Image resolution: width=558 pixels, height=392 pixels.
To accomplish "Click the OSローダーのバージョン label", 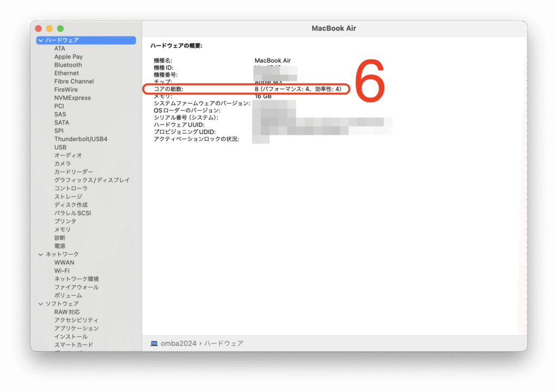I will [187, 110].
